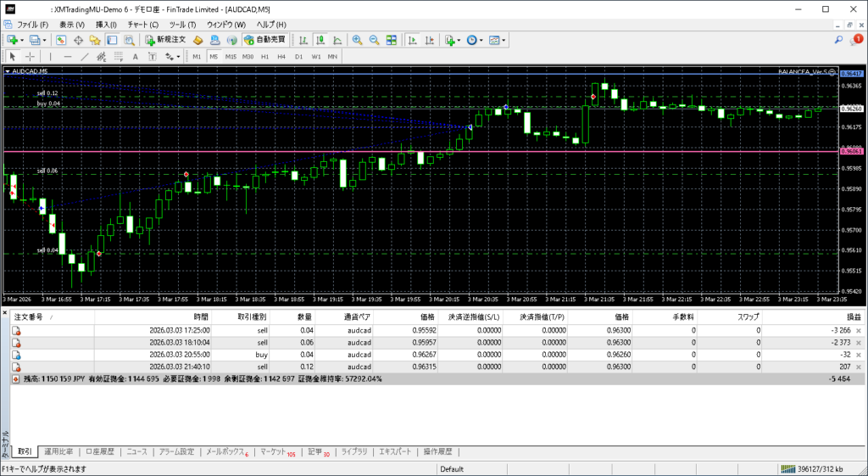Image resolution: width=868 pixels, height=476 pixels.
Task: Open the periodicity clock dropdown
Action: (x=481, y=40)
